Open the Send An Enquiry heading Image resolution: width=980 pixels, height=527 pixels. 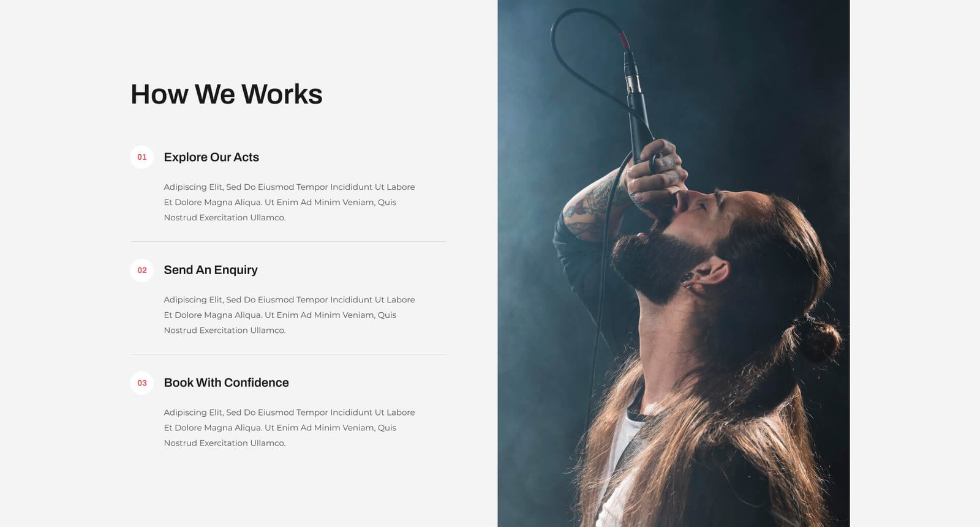tap(211, 270)
